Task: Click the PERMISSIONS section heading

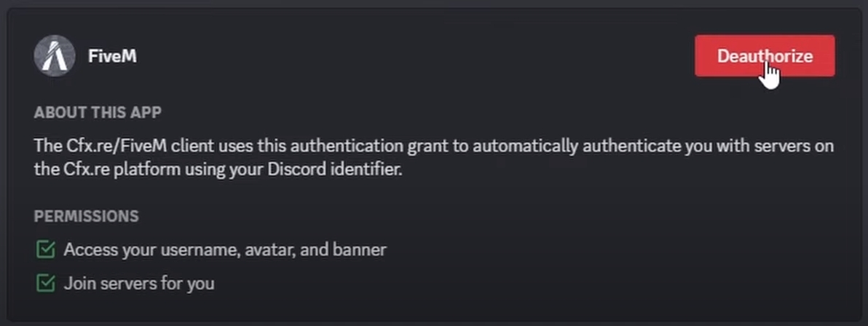Action: pos(86,217)
